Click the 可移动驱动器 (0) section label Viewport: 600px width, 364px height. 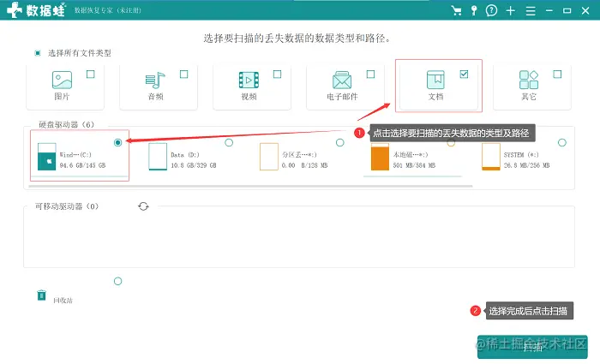(67, 206)
